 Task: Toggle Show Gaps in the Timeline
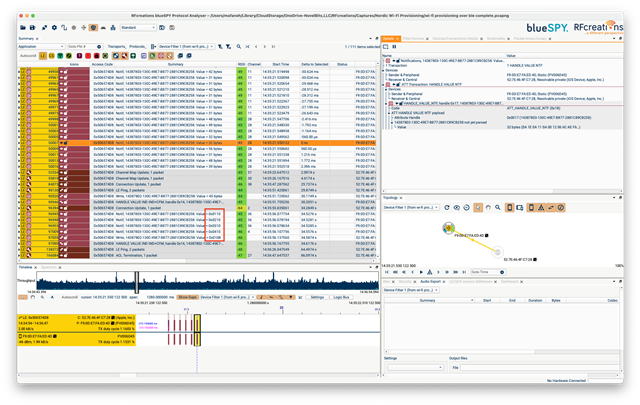point(188,297)
